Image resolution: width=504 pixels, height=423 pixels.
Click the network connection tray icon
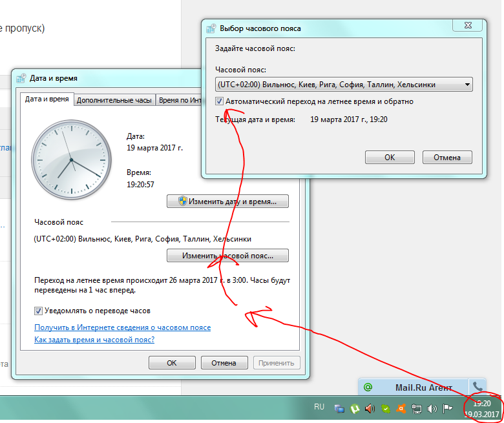point(417,408)
